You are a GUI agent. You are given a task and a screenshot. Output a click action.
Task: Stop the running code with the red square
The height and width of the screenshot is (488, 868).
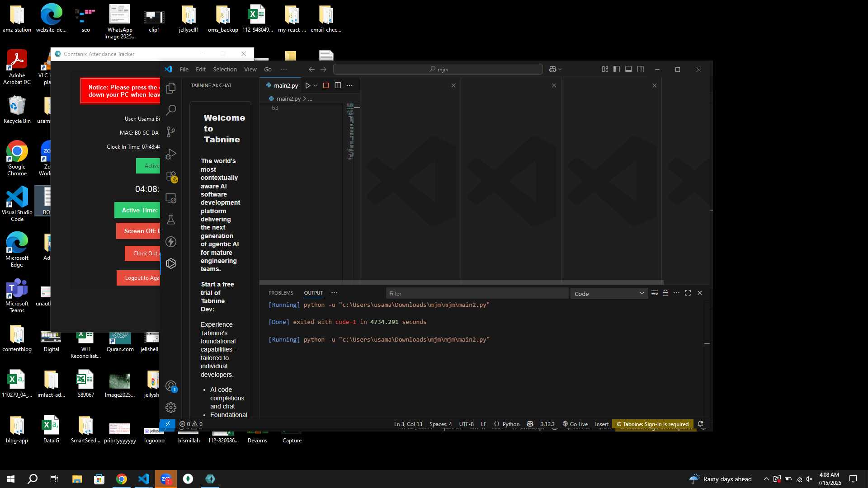click(326, 85)
